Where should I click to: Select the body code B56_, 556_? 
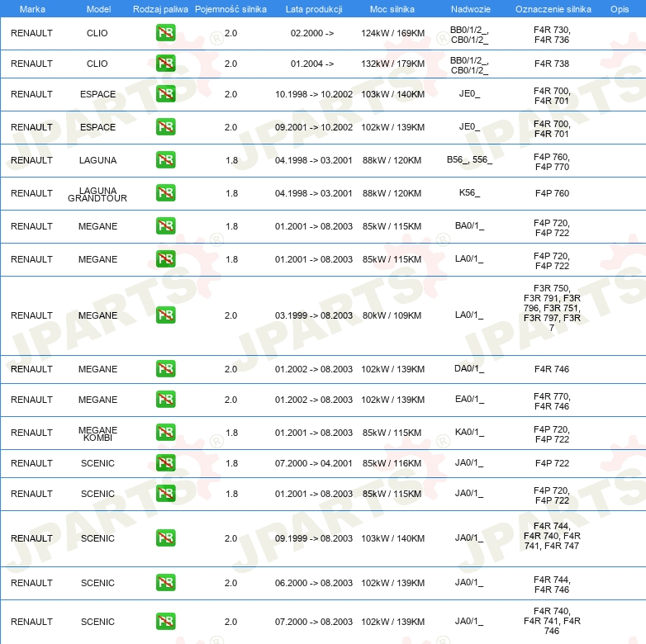click(470, 159)
